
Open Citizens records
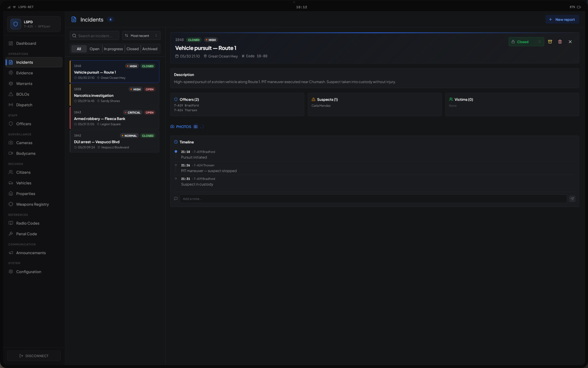click(x=34, y=172)
